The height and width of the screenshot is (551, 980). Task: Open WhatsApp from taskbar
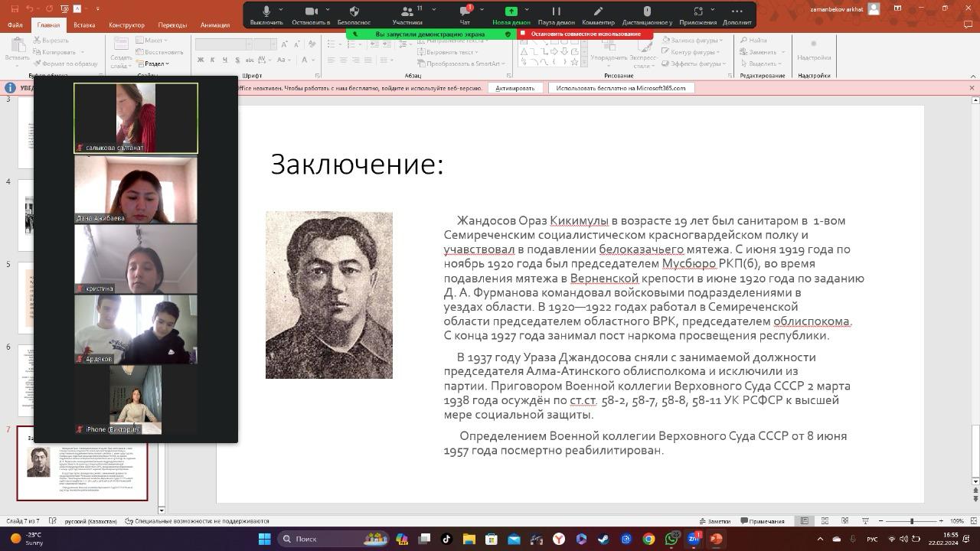tap(671, 539)
